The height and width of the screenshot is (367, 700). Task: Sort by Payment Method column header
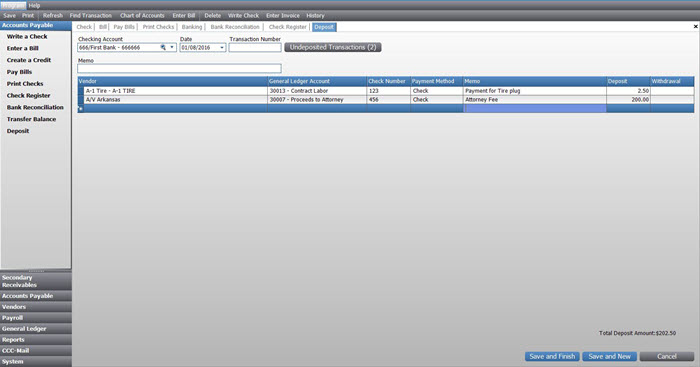point(437,81)
